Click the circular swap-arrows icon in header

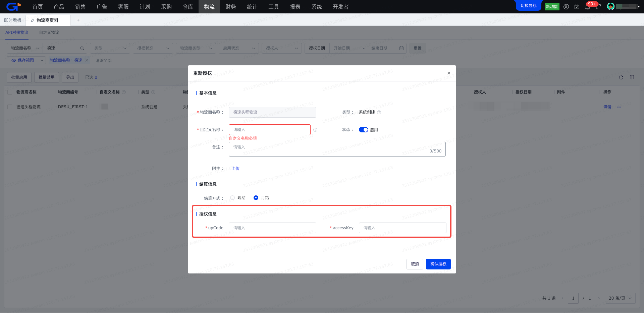coord(566,7)
